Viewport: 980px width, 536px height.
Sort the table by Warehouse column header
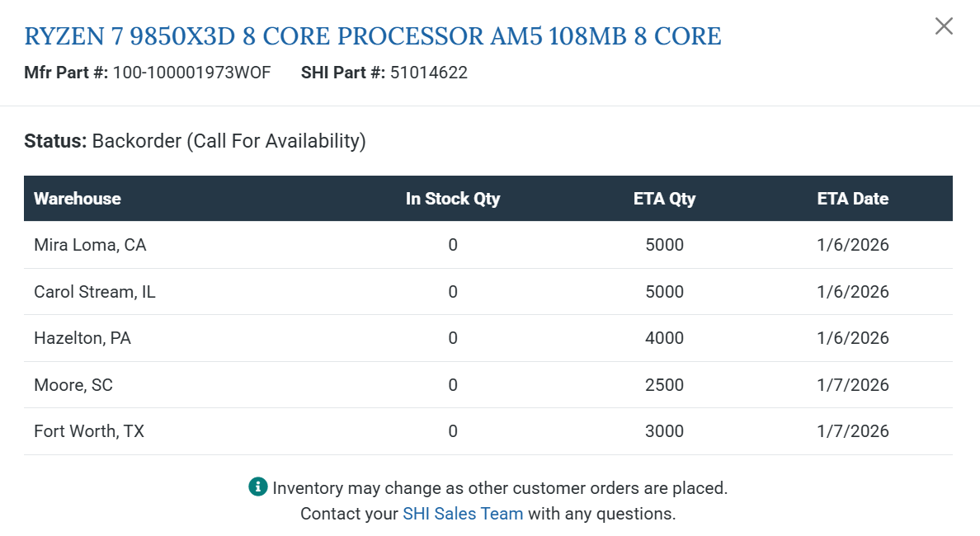[77, 198]
